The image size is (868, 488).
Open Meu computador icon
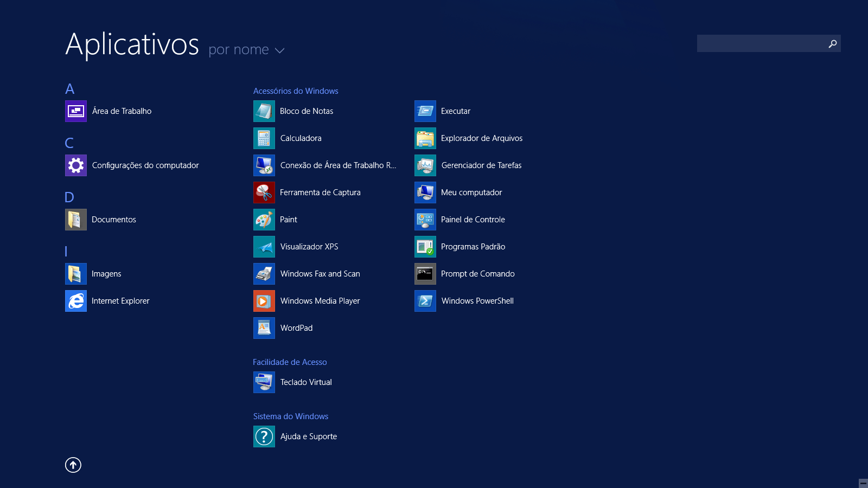425,192
